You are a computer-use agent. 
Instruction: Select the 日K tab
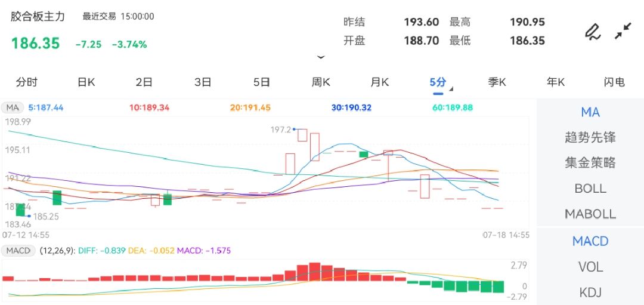click(x=86, y=82)
